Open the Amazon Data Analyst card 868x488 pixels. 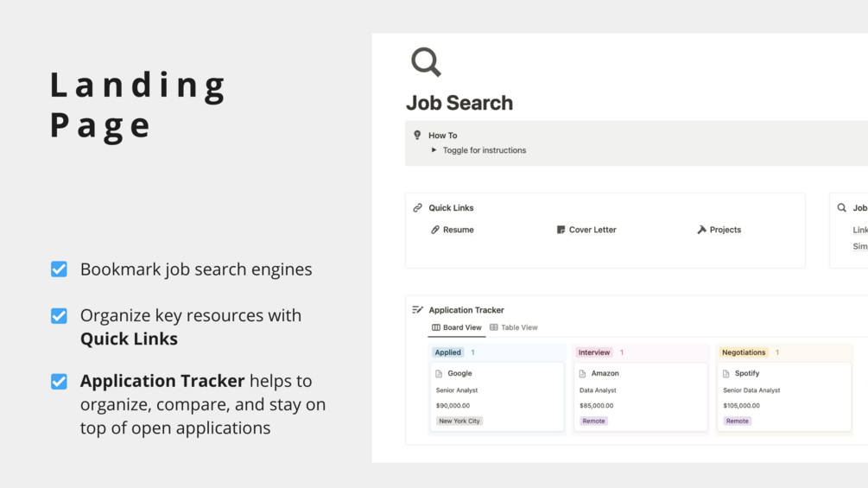click(x=639, y=397)
